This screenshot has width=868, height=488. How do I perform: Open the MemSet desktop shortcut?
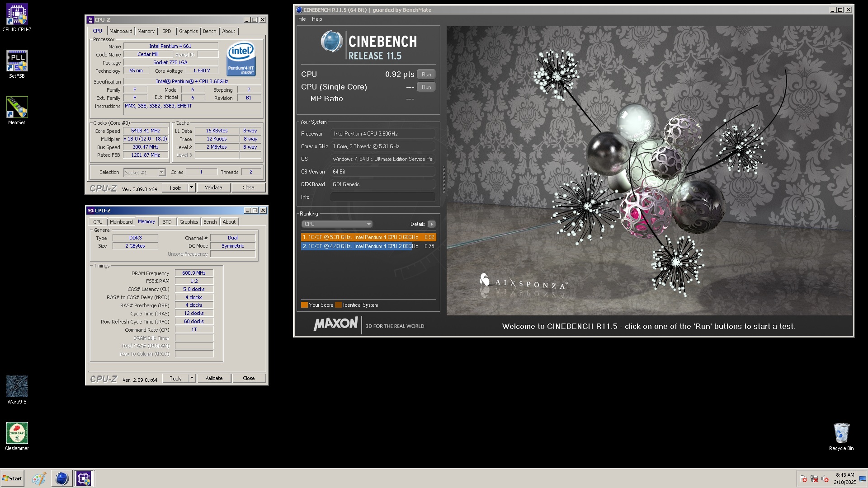(17, 111)
